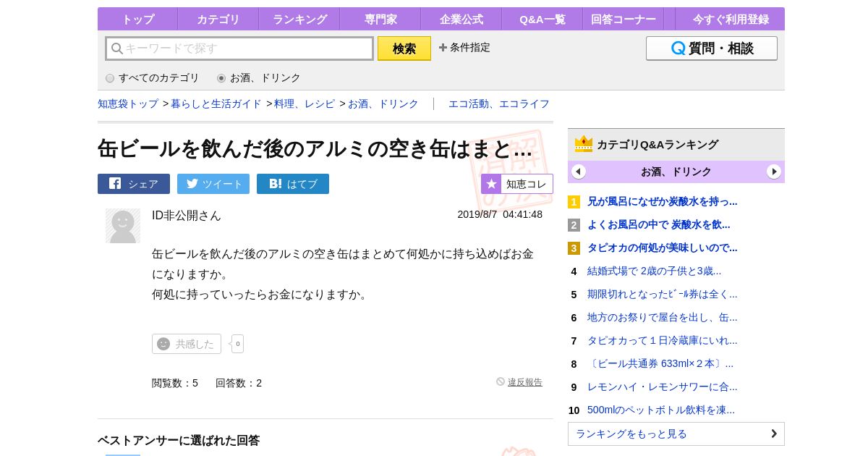Bookmark with the はてブ button
The width and height of the screenshot is (868, 456).
tap(293, 184)
